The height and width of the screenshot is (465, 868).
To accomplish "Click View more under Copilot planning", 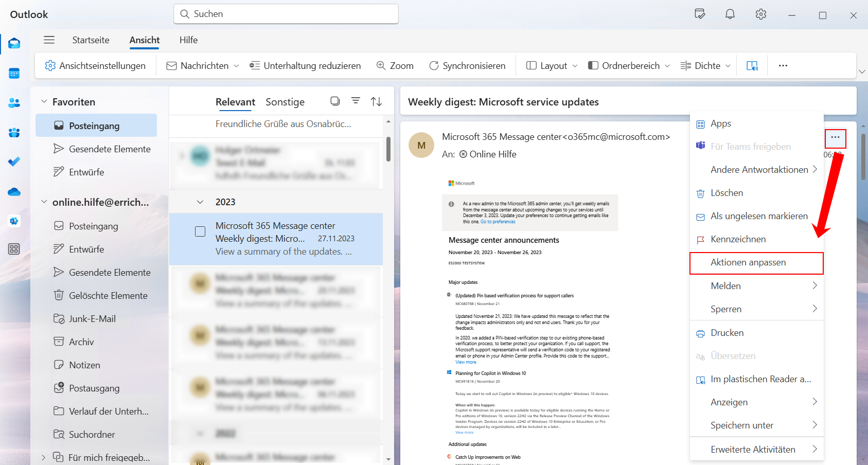I will 464,433.
